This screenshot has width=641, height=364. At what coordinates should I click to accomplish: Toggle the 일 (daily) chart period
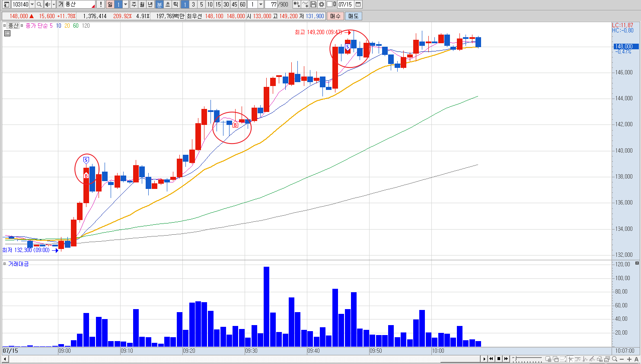coord(110,4)
